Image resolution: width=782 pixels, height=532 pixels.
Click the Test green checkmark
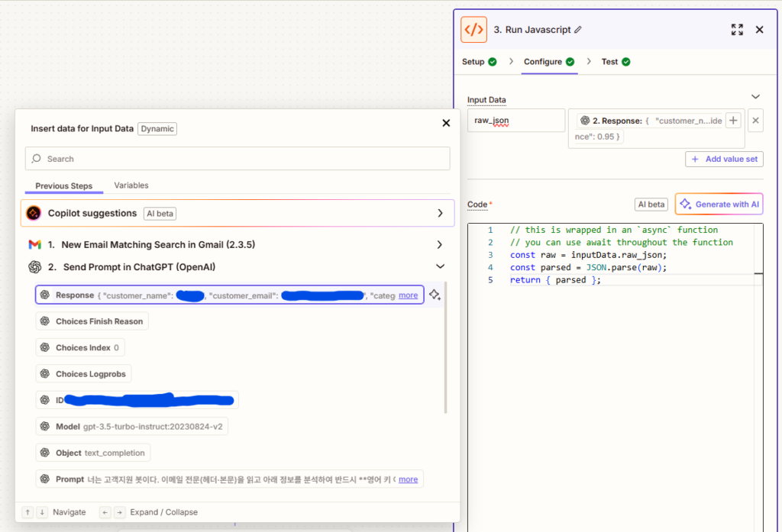(x=626, y=62)
